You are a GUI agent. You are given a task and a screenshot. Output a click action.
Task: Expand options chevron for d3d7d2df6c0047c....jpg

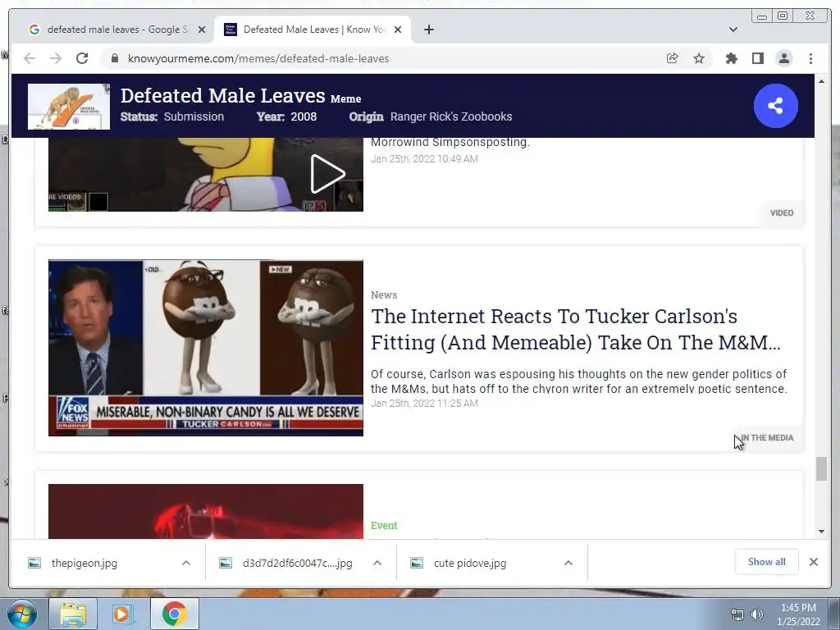click(x=377, y=563)
